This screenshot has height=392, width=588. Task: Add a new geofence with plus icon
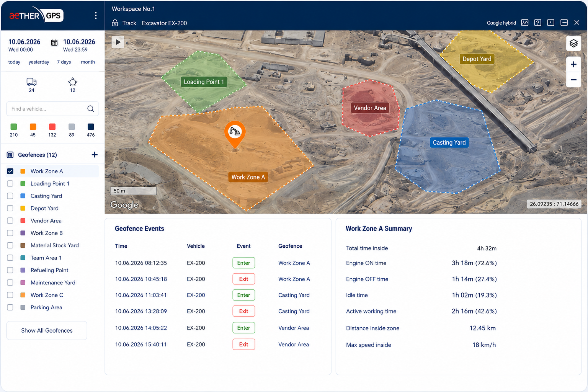[95, 155]
